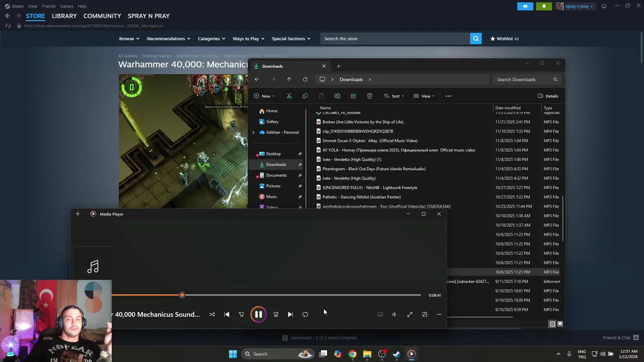Share selected file in Downloads toolbar
The height and width of the screenshot is (362, 644).
pyautogui.click(x=353, y=96)
